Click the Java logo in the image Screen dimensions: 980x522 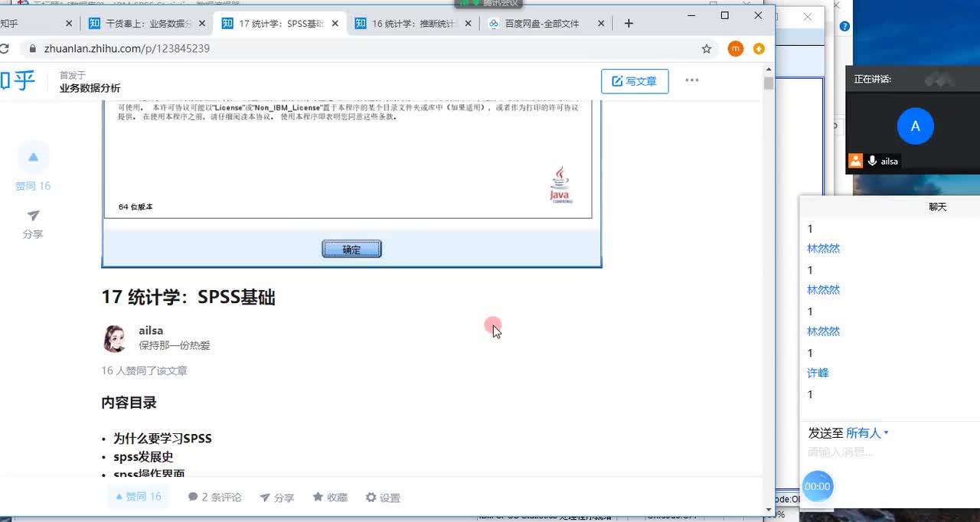[560, 184]
